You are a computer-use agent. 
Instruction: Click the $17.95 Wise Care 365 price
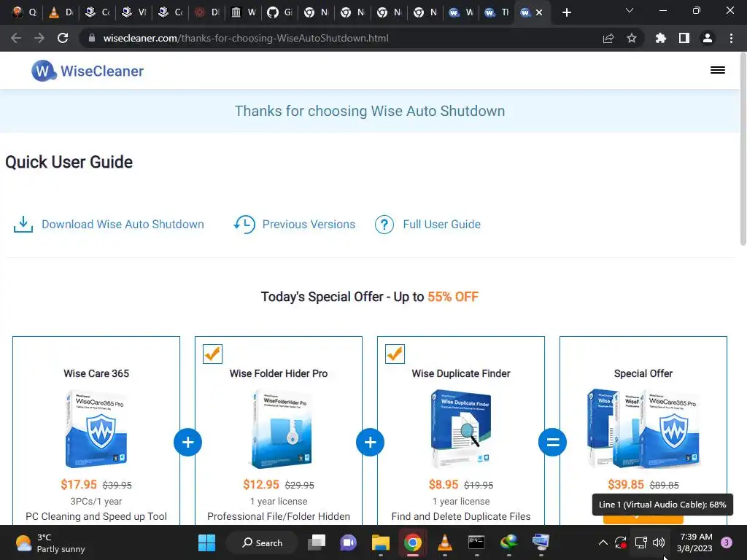[79, 485]
